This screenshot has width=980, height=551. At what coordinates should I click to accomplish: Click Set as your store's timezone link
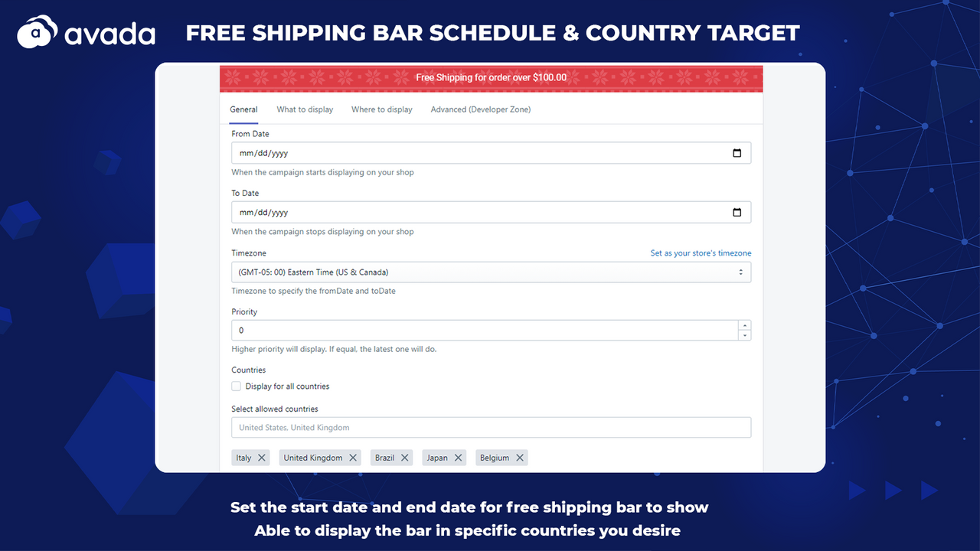(x=701, y=253)
